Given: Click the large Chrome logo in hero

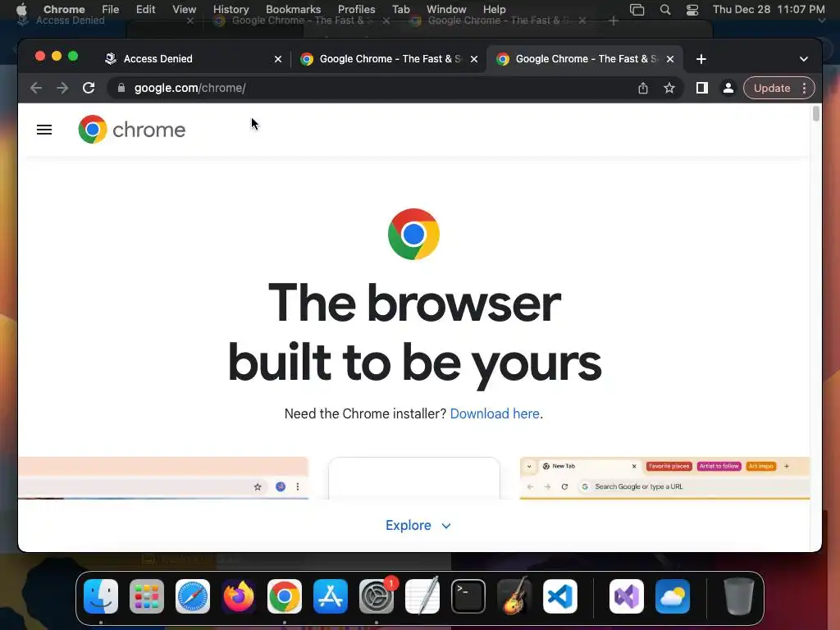Looking at the screenshot, I should point(413,234).
